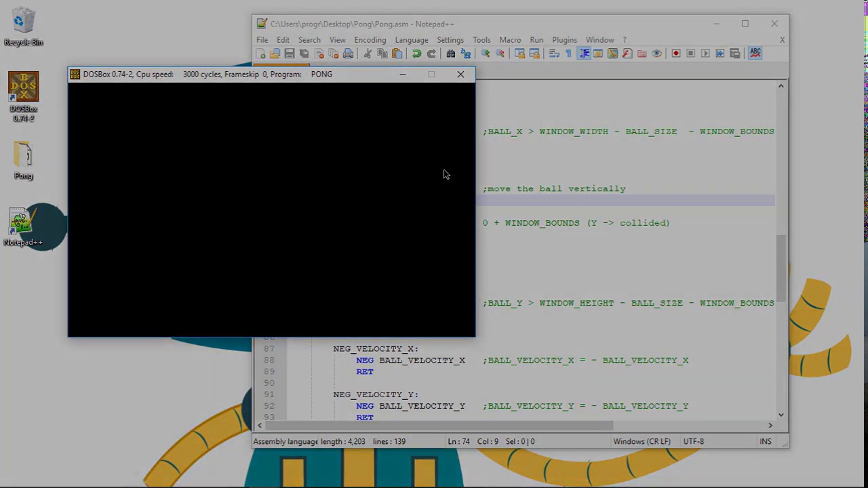Open Find with binoculars icon
This screenshot has height=488, width=868.
(450, 54)
